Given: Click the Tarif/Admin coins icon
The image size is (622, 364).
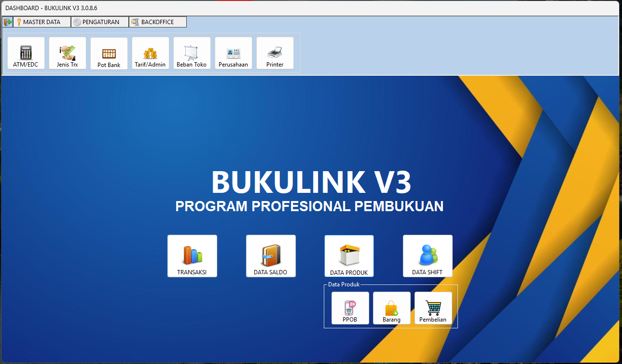Looking at the screenshot, I should [x=151, y=54].
